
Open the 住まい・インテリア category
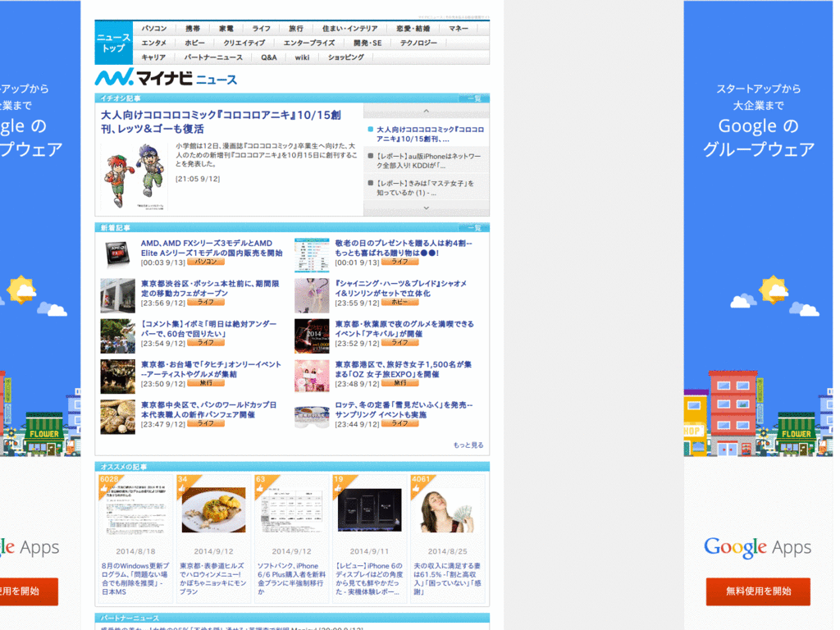click(x=349, y=29)
